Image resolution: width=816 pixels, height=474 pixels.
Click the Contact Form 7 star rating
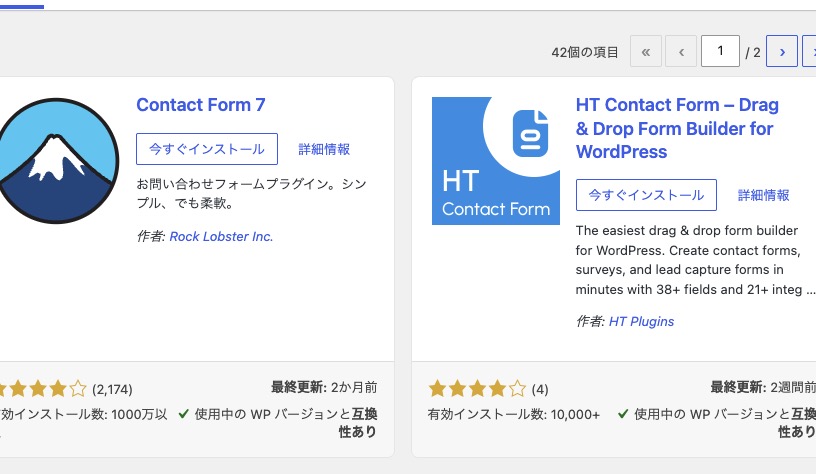tap(43, 389)
